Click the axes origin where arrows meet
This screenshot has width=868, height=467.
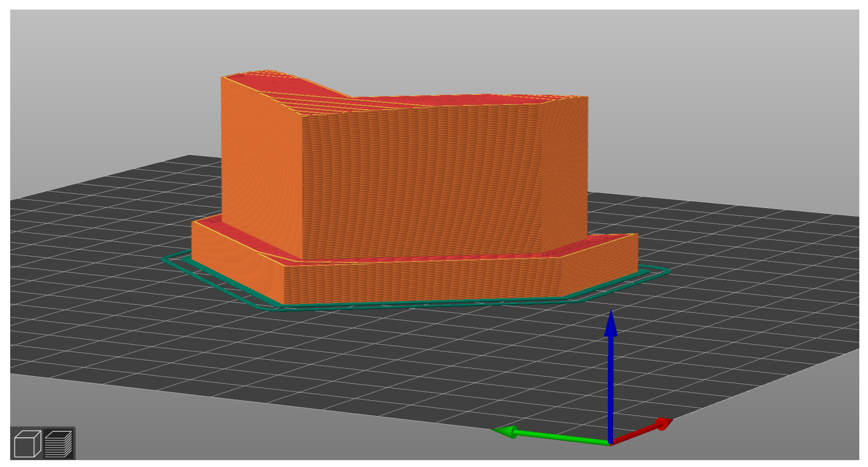click(x=611, y=443)
